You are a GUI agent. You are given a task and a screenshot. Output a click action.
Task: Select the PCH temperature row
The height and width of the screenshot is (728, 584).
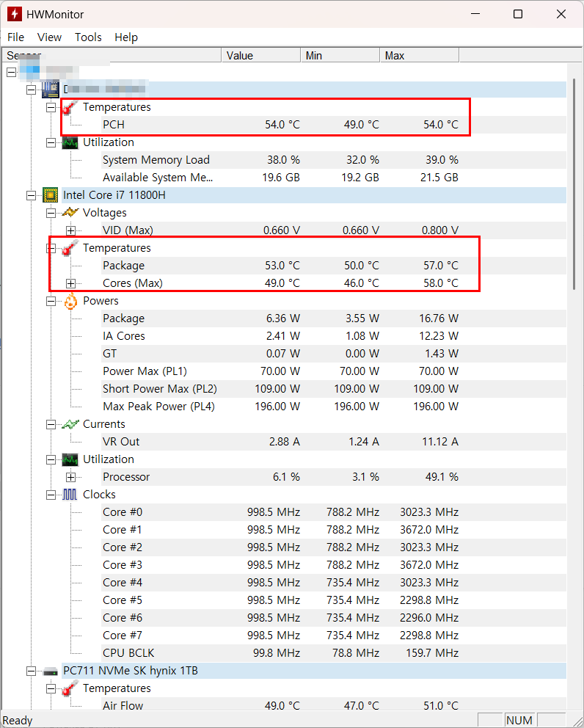pos(333,125)
